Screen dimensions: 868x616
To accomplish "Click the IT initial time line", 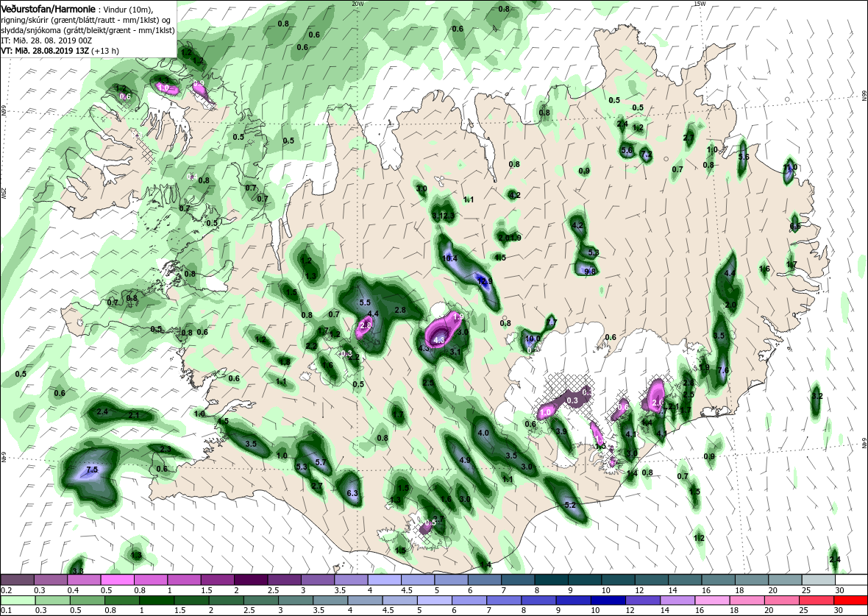I will tap(46, 41).
